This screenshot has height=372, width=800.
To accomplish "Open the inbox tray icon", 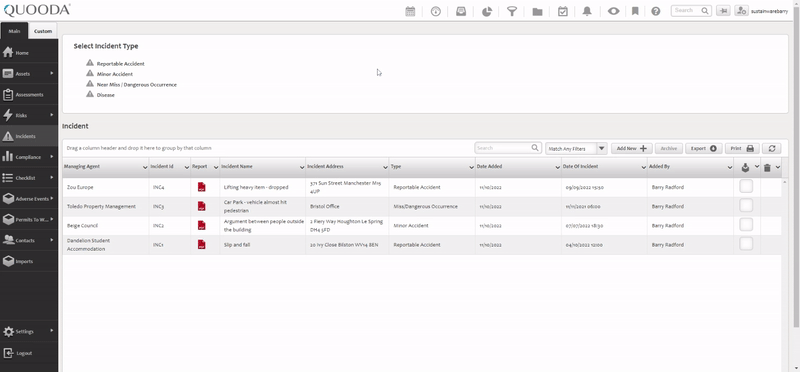I will coord(461,11).
